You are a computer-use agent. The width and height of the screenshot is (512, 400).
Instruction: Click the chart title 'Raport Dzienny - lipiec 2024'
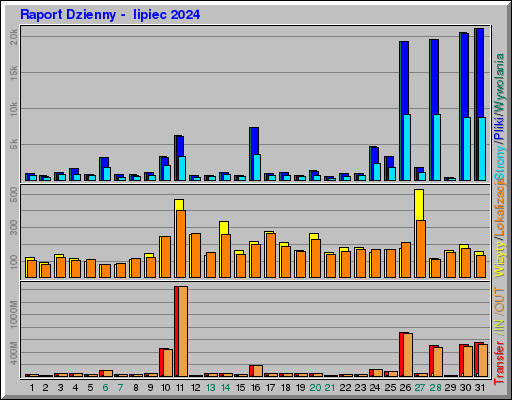(110, 15)
